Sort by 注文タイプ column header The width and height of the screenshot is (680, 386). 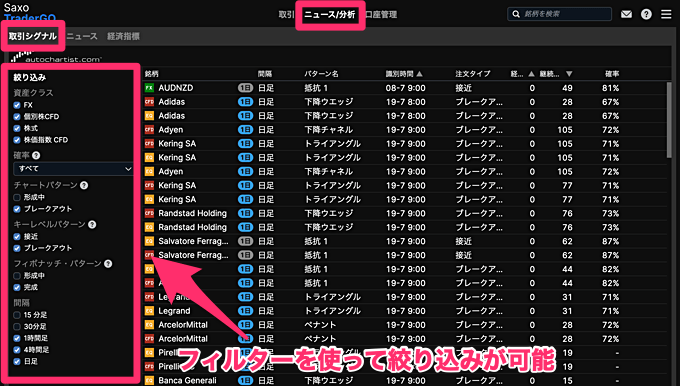click(x=473, y=74)
